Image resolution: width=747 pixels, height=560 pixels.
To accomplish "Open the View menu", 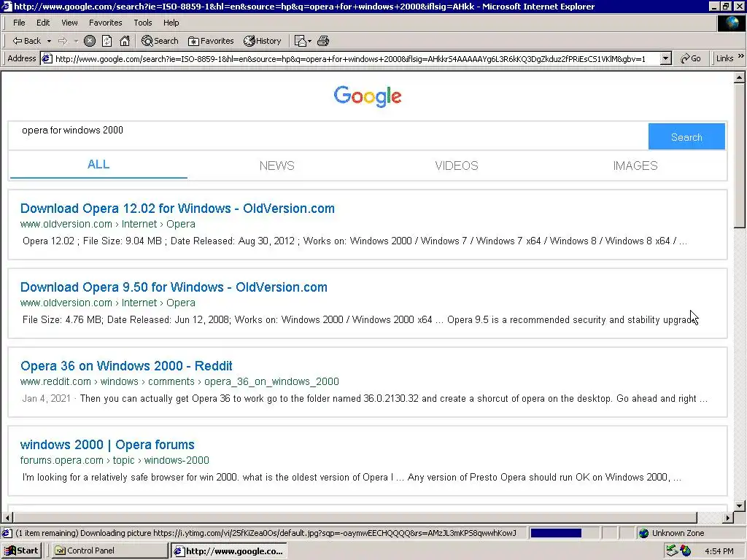I will pos(69,23).
